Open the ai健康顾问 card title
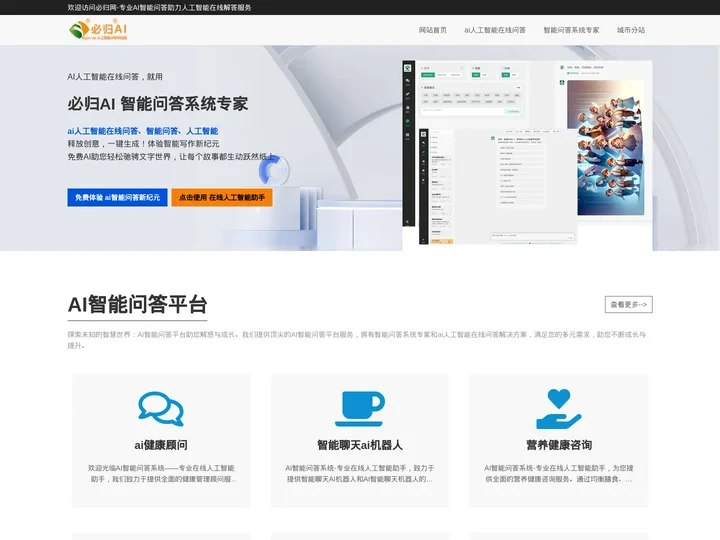Viewport: 720px width, 540px height. click(161, 445)
